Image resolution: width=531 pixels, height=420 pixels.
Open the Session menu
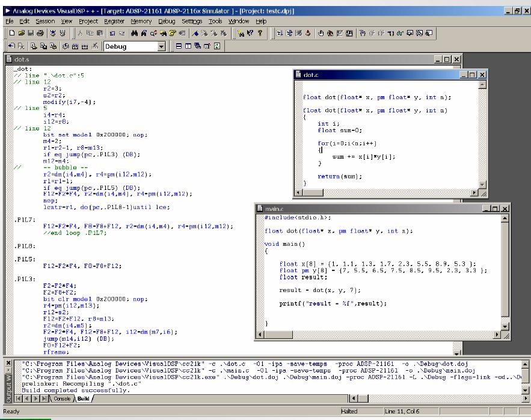tap(45, 21)
